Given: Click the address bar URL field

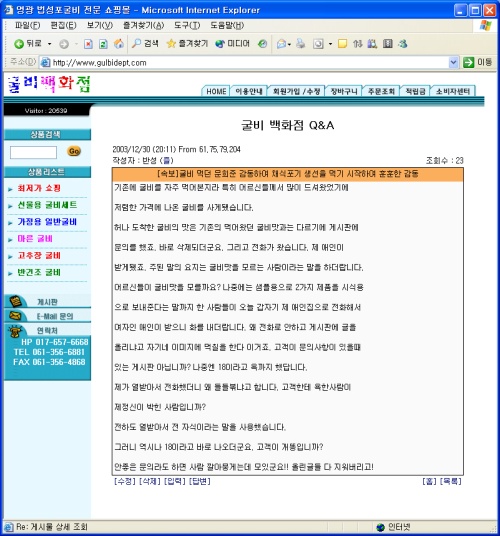Looking at the screenshot, I should click(x=249, y=63).
